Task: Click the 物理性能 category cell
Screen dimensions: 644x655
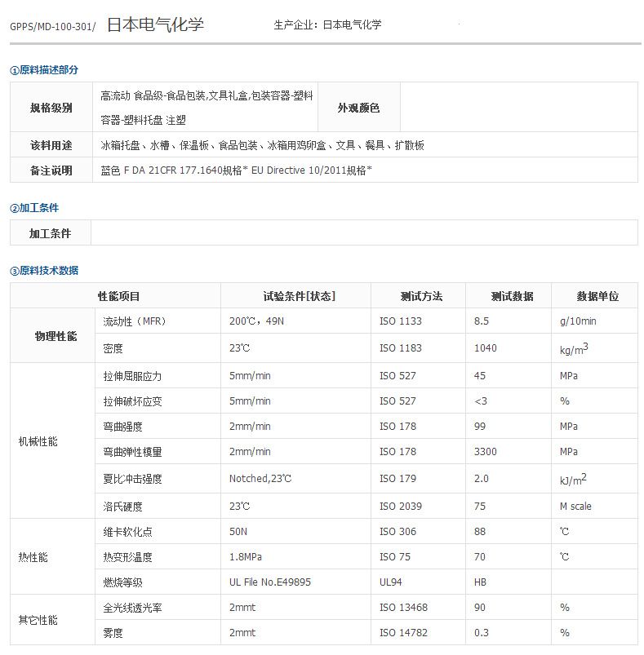Action: click(x=53, y=336)
